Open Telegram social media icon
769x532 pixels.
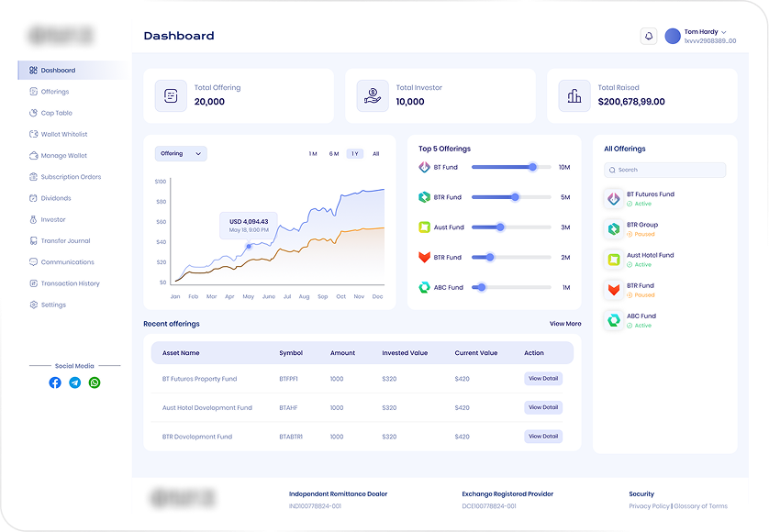[x=75, y=382]
